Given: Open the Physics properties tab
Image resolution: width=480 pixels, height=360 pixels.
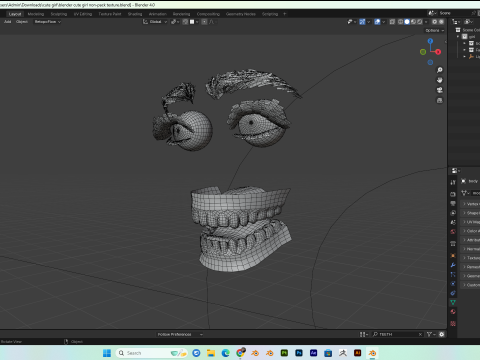Looking at the screenshot, I should tap(453, 284).
